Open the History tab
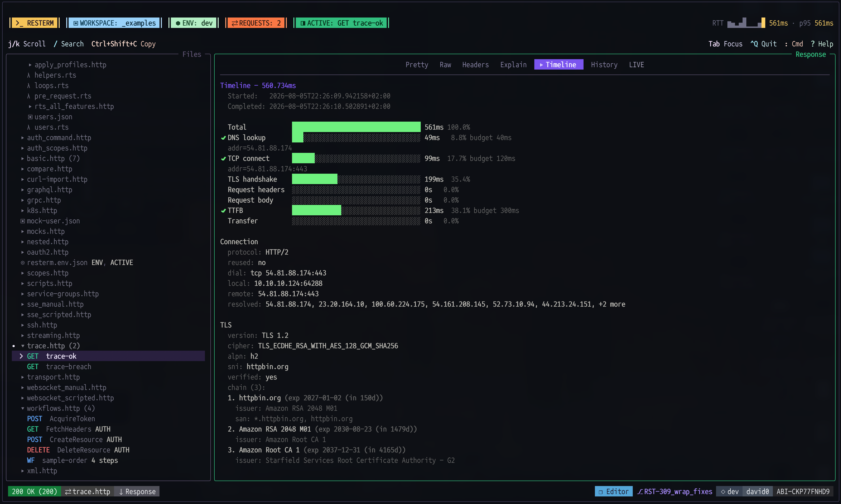The width and height of the screenshot is (841, 504). (604, 65)
